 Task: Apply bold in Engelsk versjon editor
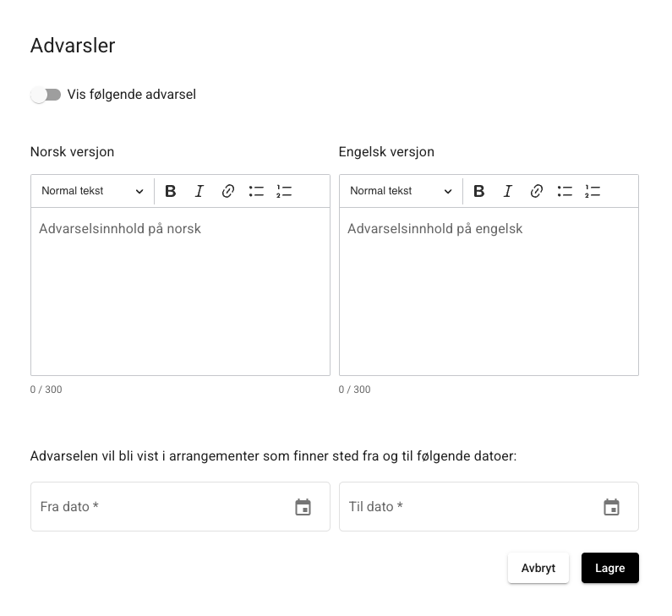coord(479,191)
